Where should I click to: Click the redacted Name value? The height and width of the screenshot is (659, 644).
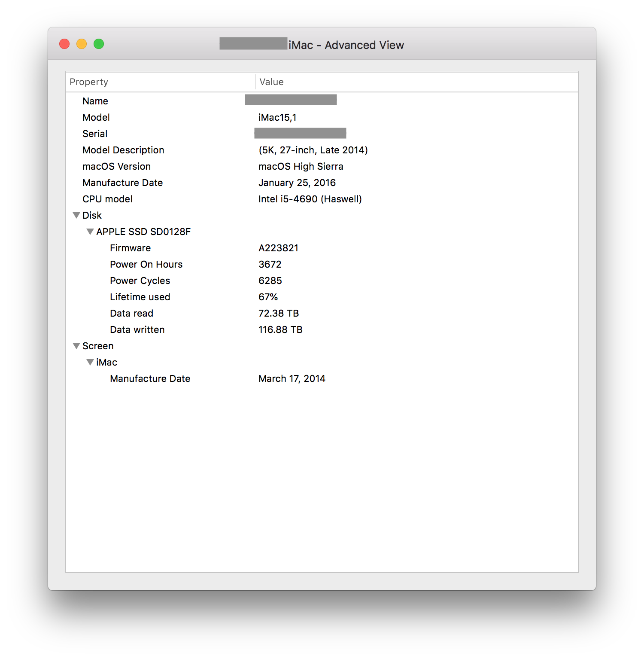(x=291, y=100)
